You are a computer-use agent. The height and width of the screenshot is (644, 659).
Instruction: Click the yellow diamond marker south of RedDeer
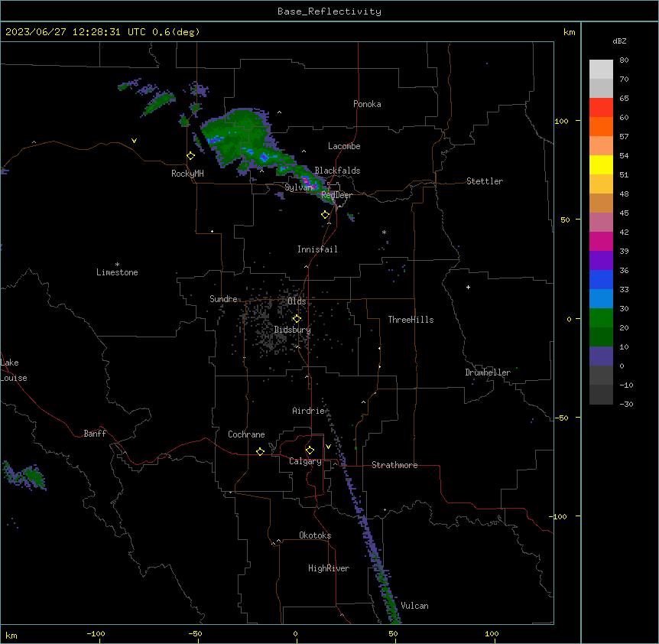pyautogui.click(x=326, y=215)
